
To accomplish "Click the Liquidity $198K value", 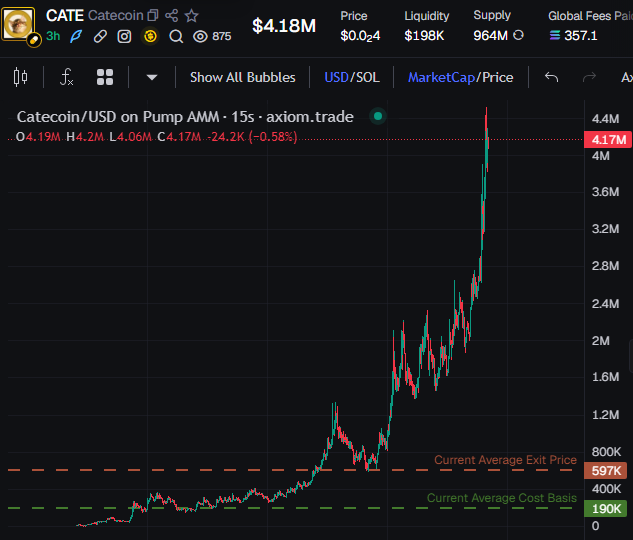I will tap(424, 36).
